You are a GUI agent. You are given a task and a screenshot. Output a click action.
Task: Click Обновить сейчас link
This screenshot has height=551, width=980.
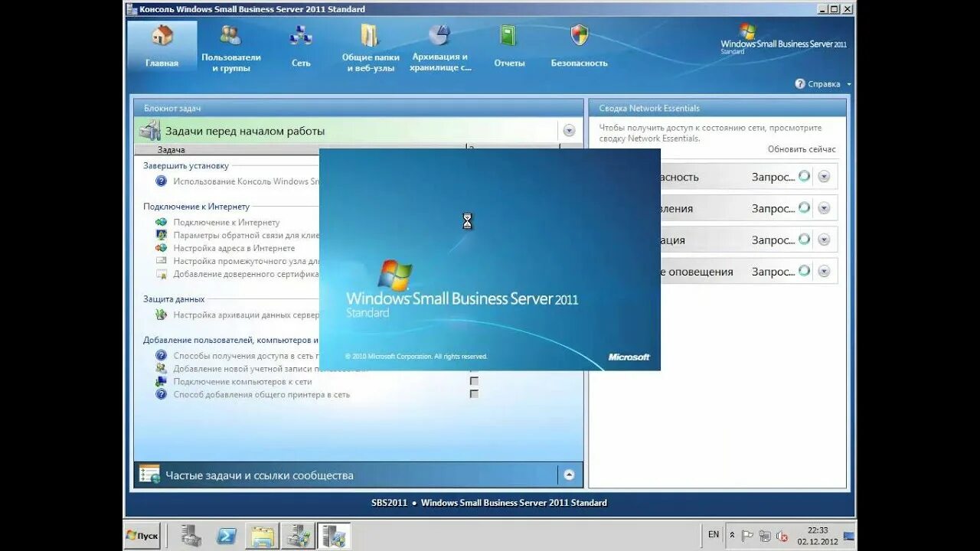[802, 149]
